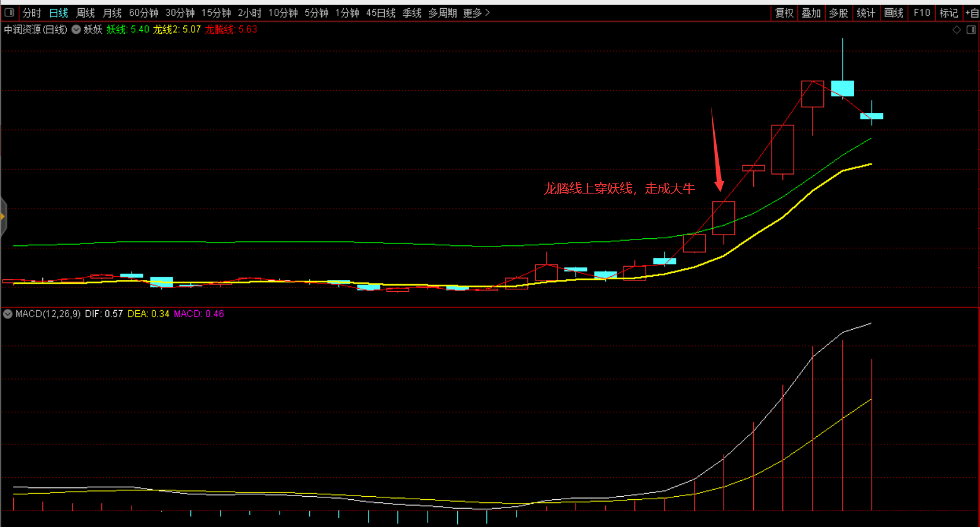This screenshot has height=527, width=980.
Task: Toggle the right side panel icon
Action: 971,30
